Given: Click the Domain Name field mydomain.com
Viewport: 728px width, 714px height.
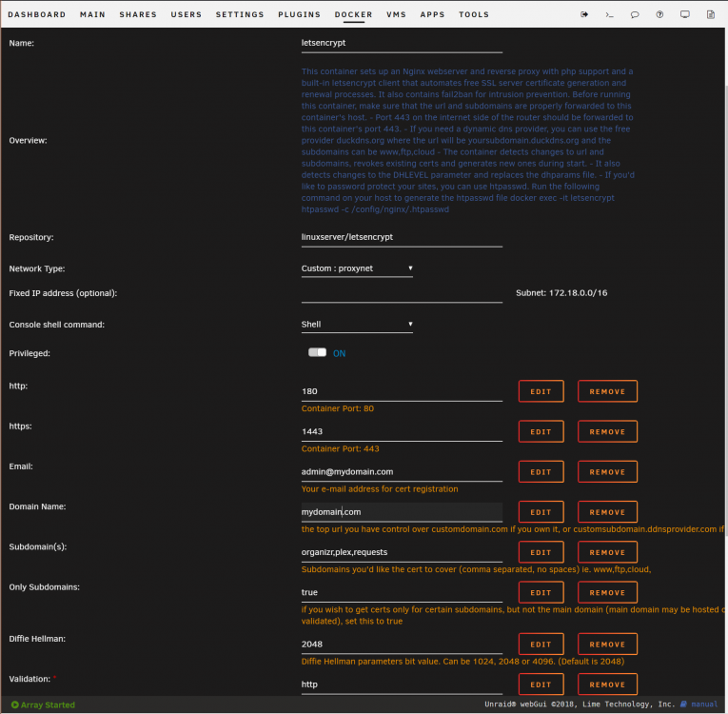Looking at the screenshot, I should [x=402, y=512].
